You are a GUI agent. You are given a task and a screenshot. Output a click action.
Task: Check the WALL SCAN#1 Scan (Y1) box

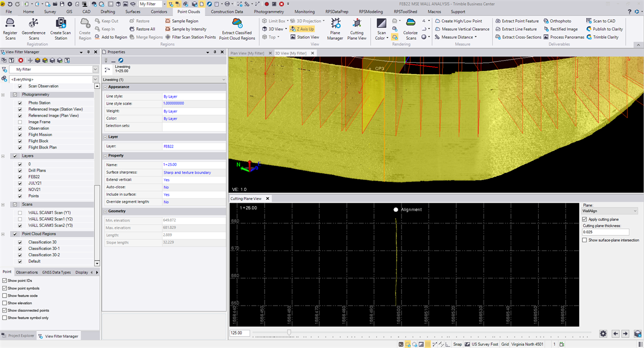point(20,212)
